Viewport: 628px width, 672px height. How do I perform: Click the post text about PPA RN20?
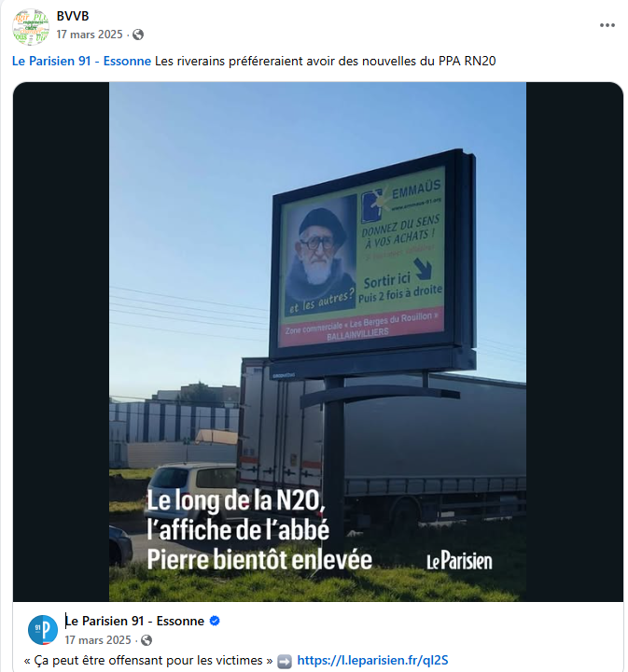pos(325,61)
